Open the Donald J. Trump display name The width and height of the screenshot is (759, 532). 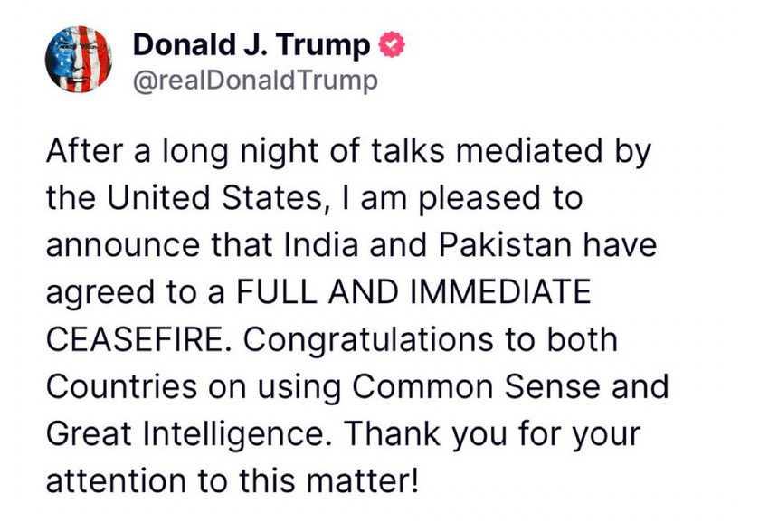(x=251, y=45)
